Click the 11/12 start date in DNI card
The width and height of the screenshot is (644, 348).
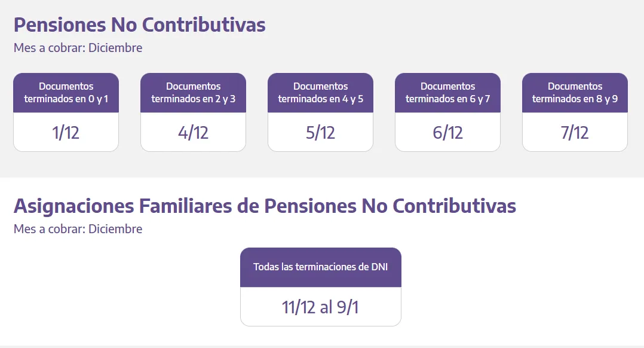299,308
